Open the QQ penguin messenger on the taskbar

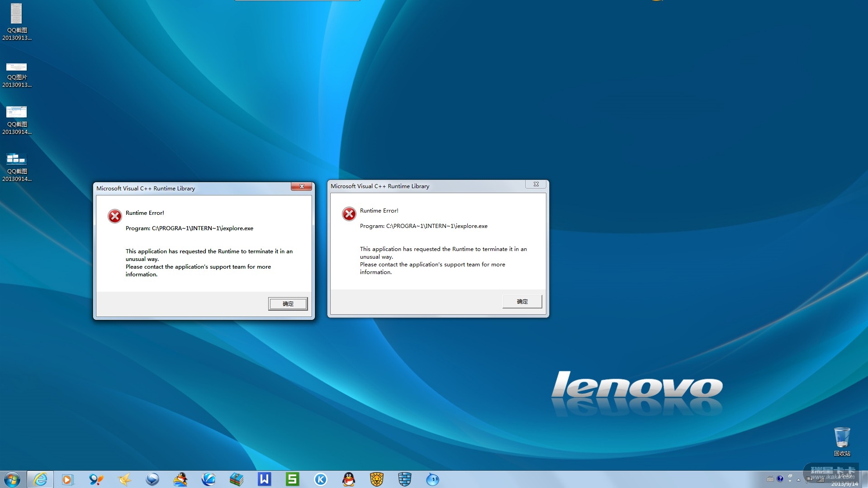349,479
